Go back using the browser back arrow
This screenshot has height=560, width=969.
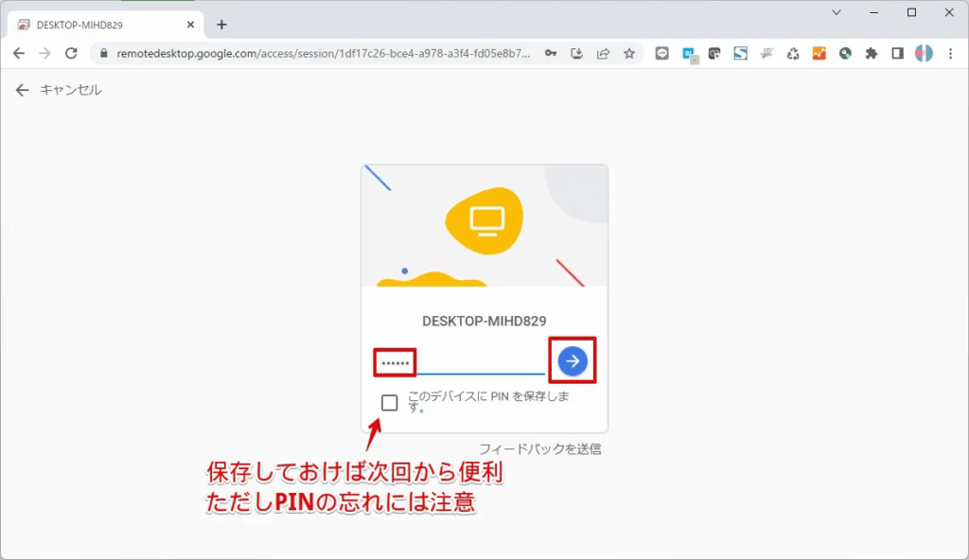point(19,54)
